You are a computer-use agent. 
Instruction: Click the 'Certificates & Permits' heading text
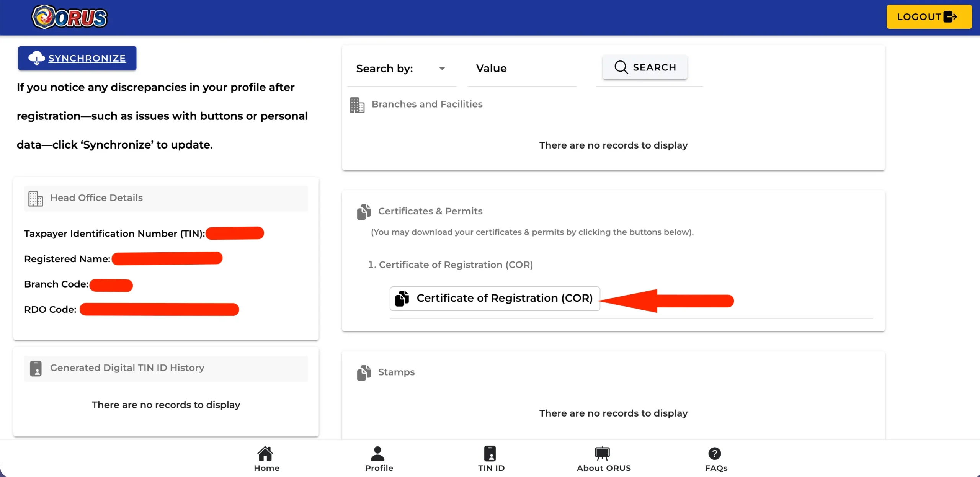[x=430, y=211]
